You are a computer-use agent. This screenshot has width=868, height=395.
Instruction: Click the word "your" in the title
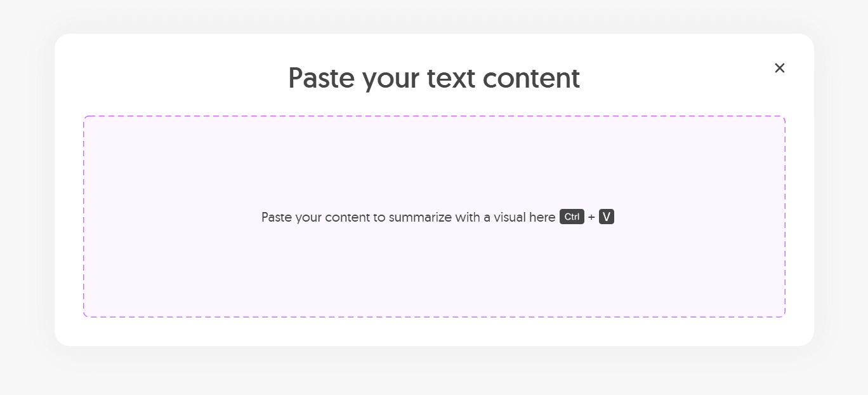pos(391,79)
